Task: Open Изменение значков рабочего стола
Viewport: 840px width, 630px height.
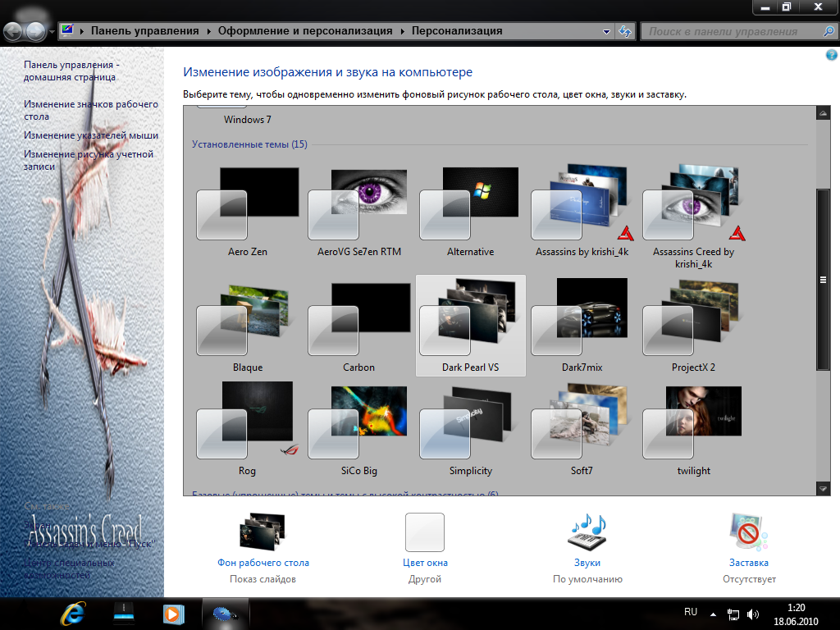Action: click(x=90, y=110)
